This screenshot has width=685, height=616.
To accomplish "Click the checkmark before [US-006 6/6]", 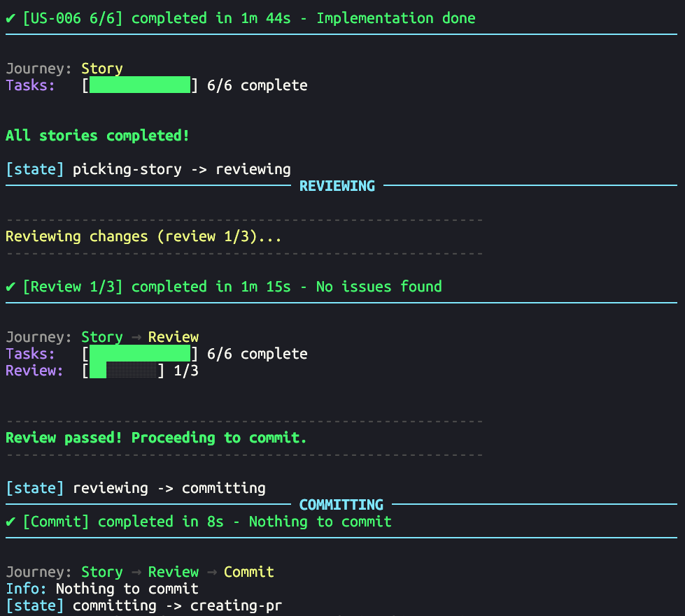I will (10, 18).
